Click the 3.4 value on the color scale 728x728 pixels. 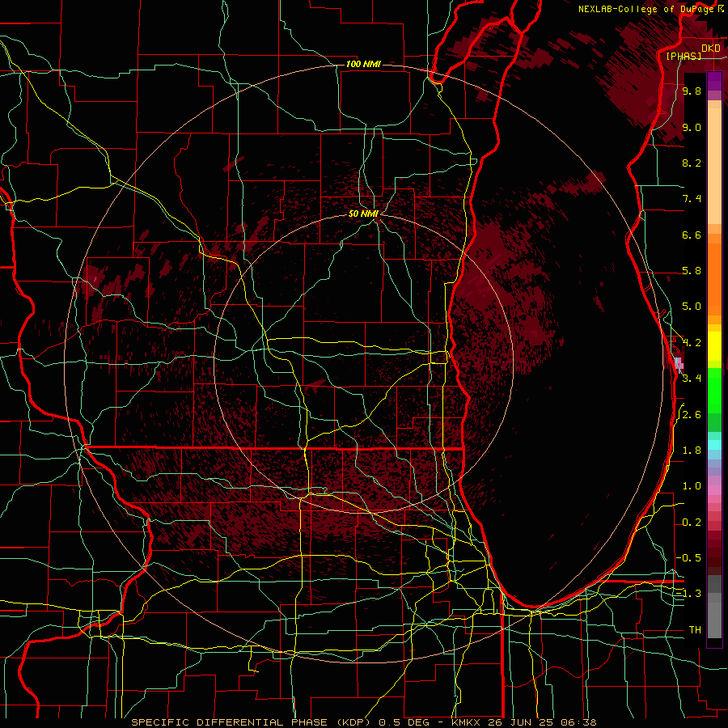(692, 379)
